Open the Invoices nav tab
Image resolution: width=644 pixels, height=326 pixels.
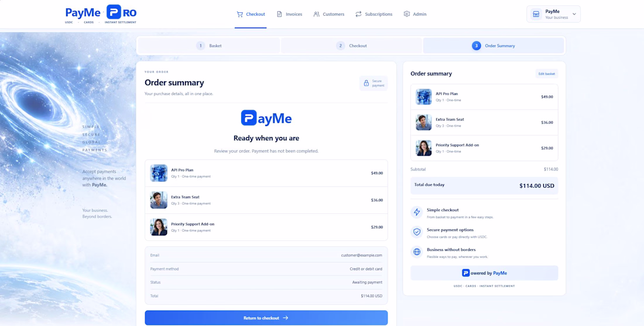coord(289,14)
